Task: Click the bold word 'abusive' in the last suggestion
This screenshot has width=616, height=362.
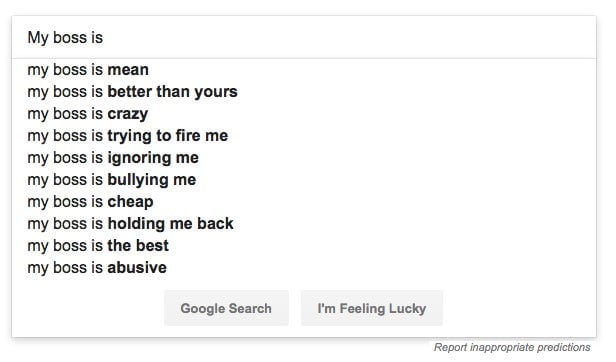Action: click(137, 268)
